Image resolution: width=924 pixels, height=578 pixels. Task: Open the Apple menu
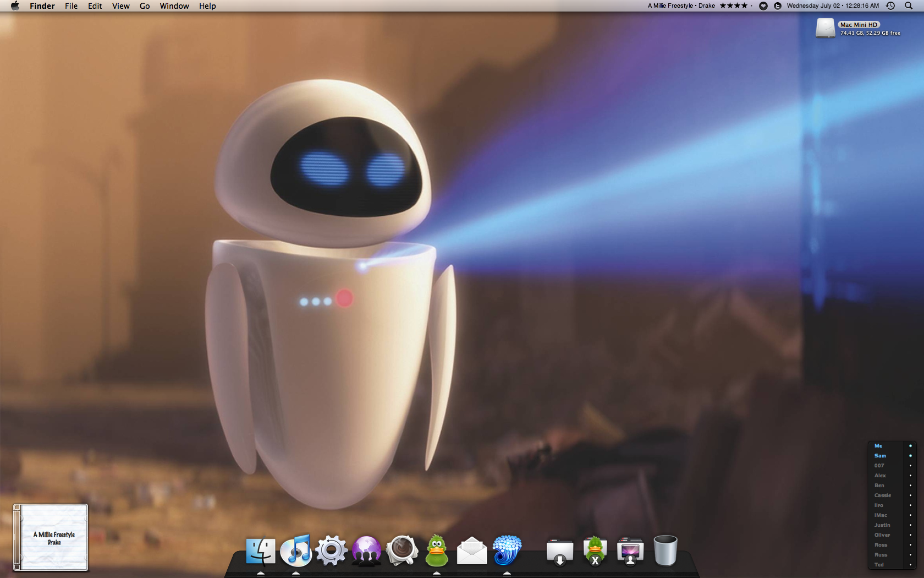[15, 6]
